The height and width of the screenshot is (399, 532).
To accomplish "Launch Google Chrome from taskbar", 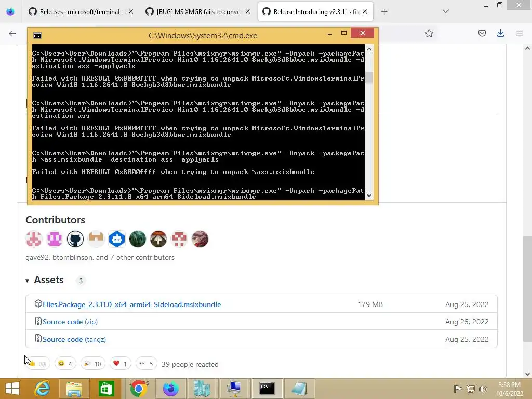I will tap(138, 389).
